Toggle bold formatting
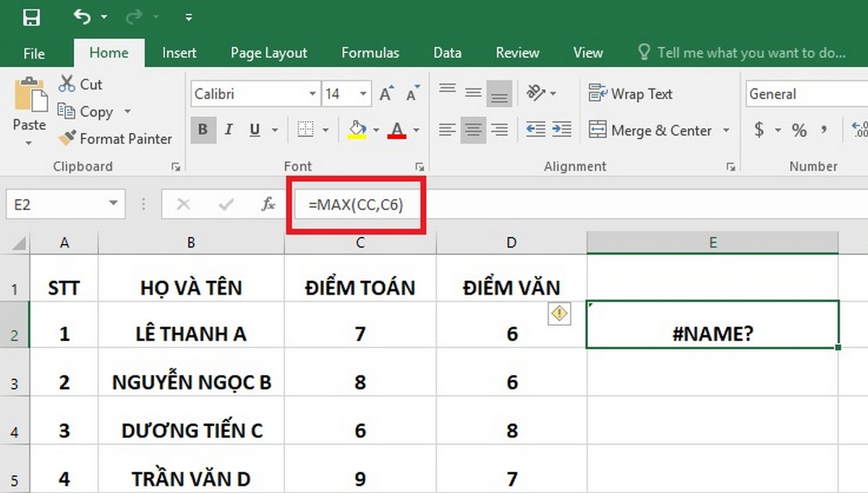 point(202,130)
